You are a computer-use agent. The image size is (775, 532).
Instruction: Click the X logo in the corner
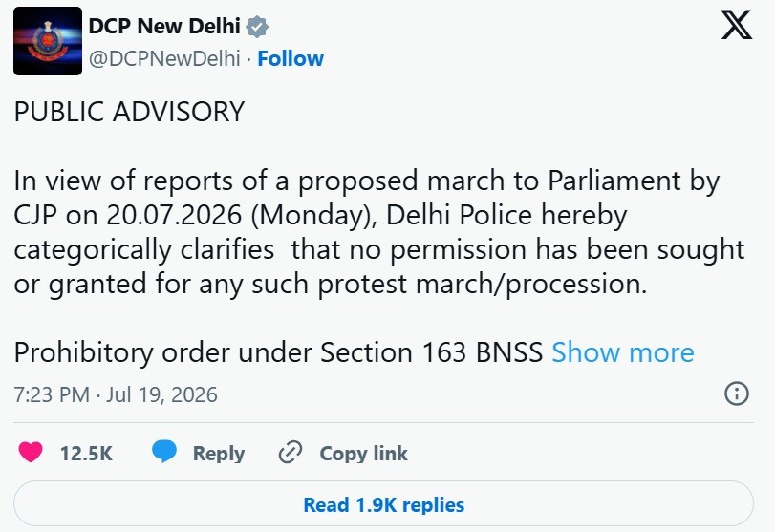pyautogui.click(x=736, y=24)
